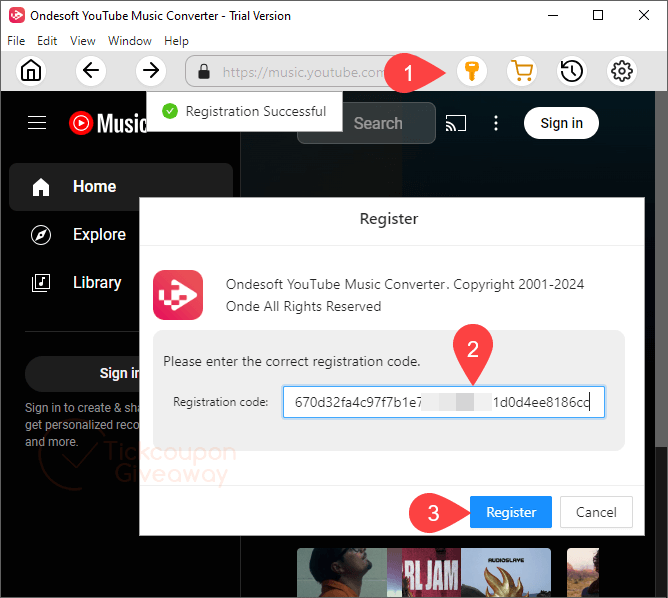The width and height of the screenshot is (668, 598).
Task: Click the Registration Successful notification
Action: coord(245,112)
